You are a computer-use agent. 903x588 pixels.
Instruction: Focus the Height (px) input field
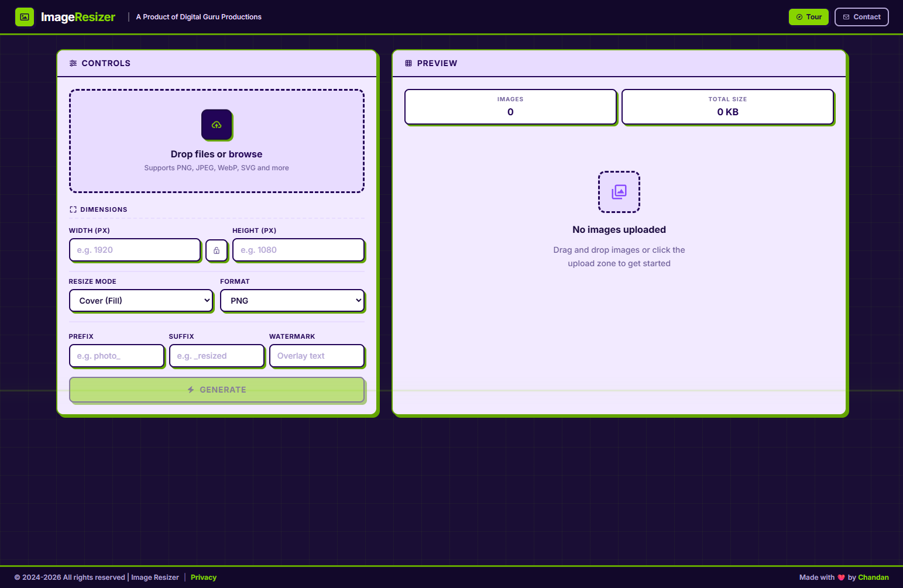298,250
